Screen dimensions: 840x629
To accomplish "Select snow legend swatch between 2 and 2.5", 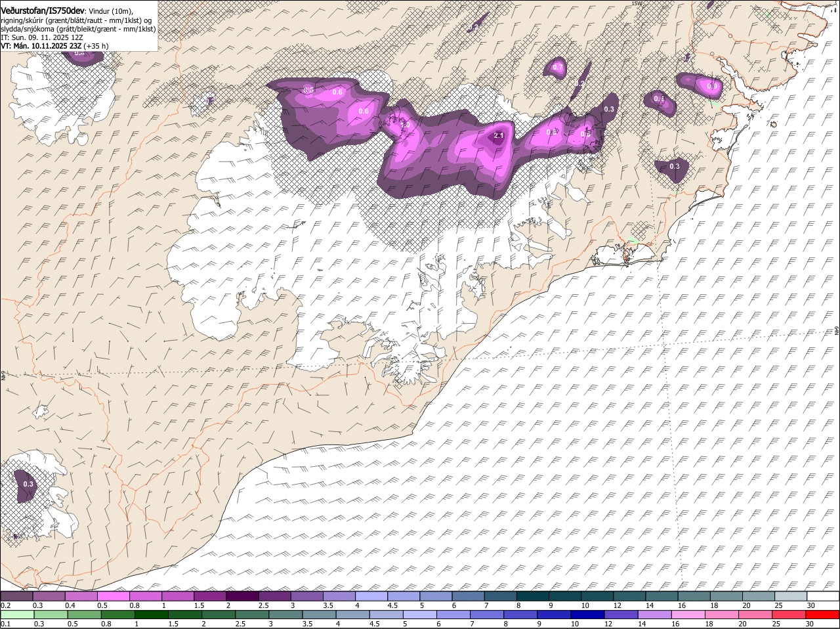I will [x=242, y=596].
